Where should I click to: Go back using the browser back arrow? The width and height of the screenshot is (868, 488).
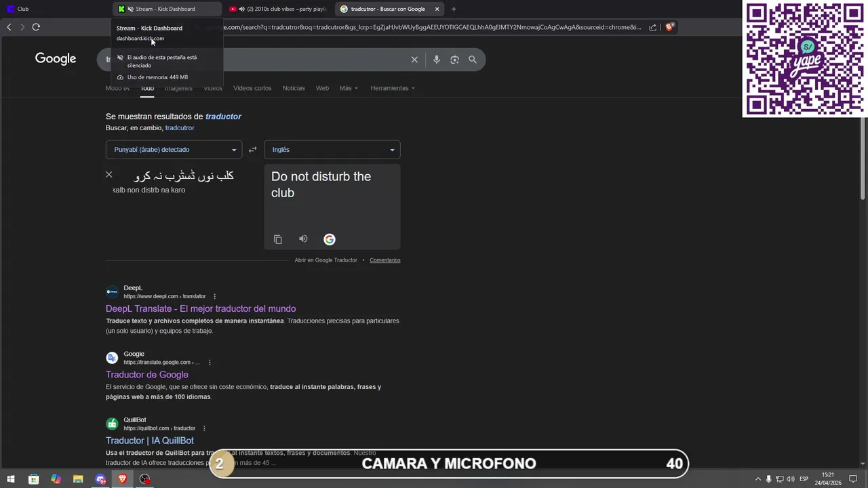coord(9,27)
